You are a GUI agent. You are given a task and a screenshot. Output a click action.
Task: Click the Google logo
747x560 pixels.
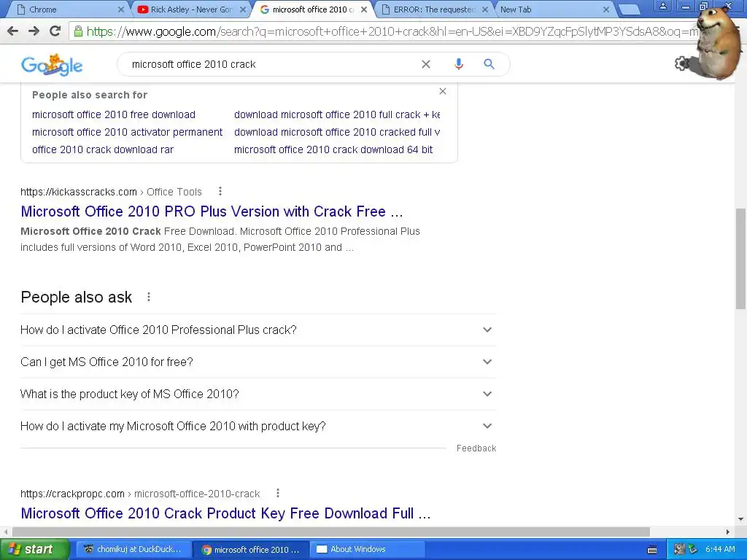[x=52, y=65]
